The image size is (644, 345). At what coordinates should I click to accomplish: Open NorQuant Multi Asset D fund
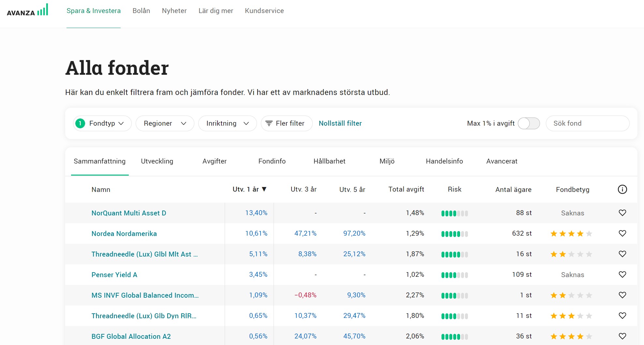[x=129, y=213]
